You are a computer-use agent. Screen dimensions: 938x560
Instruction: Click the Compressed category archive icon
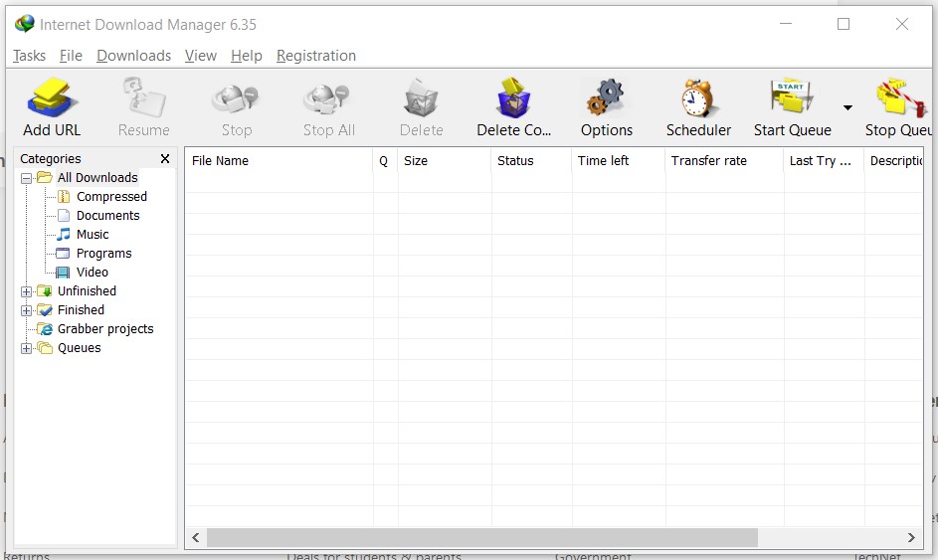pyautogui.click(x=64, y=197)
